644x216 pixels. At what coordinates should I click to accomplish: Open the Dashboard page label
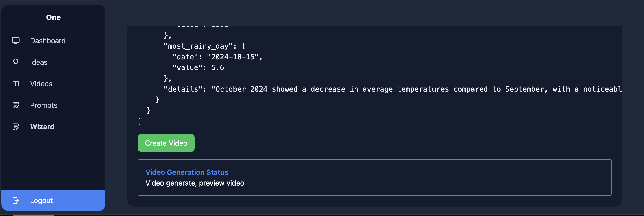click(x=48, y=41)
